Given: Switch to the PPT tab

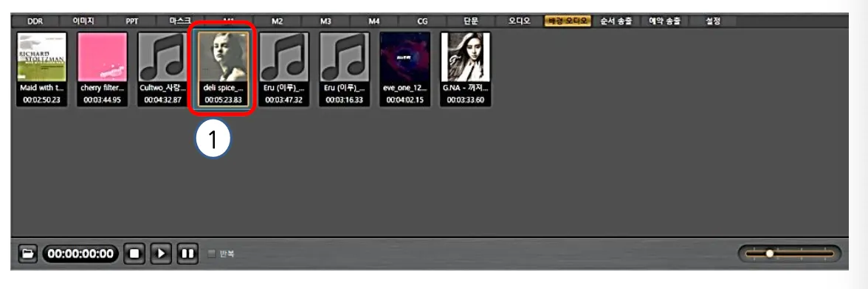Looking at the screenshot, I should coord(132,21).
